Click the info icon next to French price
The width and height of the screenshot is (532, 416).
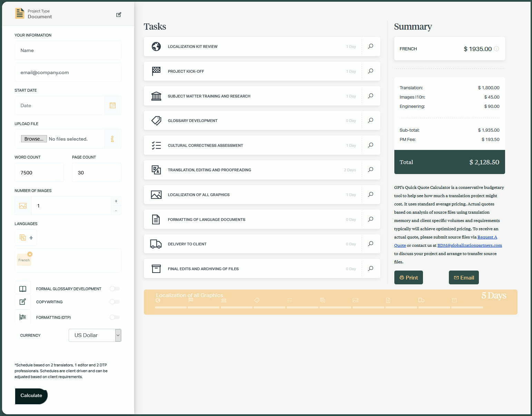[x=496, y=49]
